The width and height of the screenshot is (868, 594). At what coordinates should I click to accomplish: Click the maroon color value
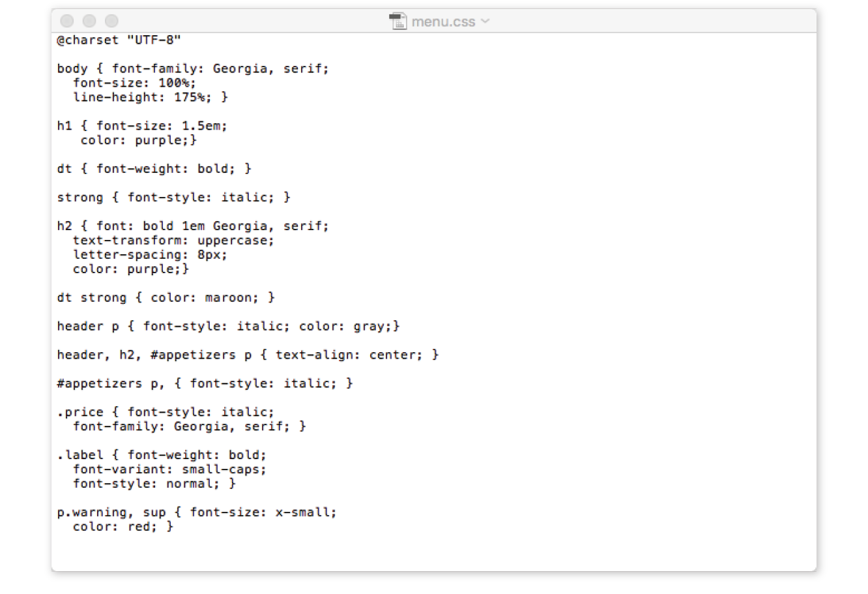(x=228, y=298)
